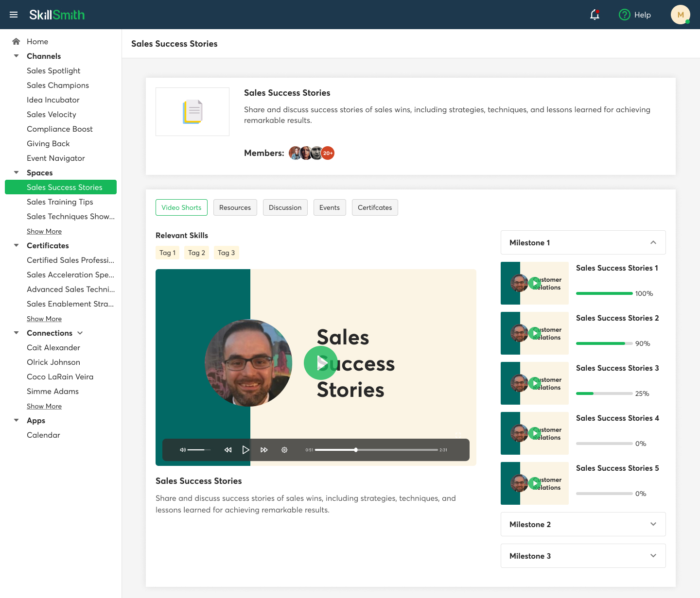Expand Milestone 2 panel
700x598 pixels.
[583, 524]
